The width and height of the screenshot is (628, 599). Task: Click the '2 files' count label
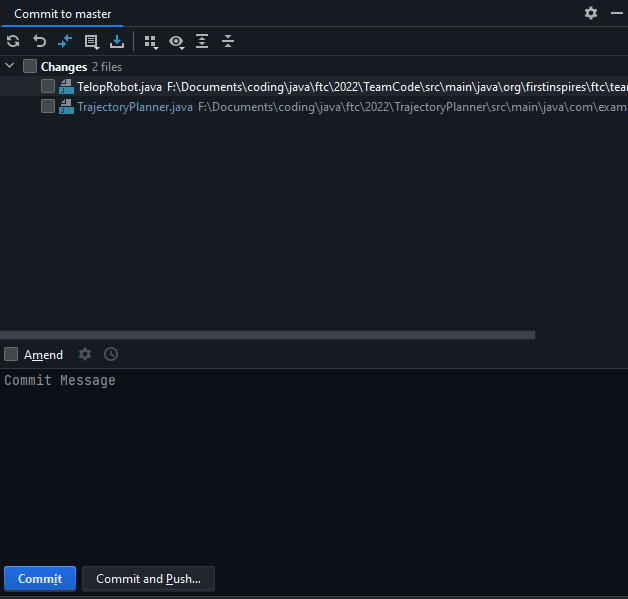pyautogui.click(x=107, y=67)
